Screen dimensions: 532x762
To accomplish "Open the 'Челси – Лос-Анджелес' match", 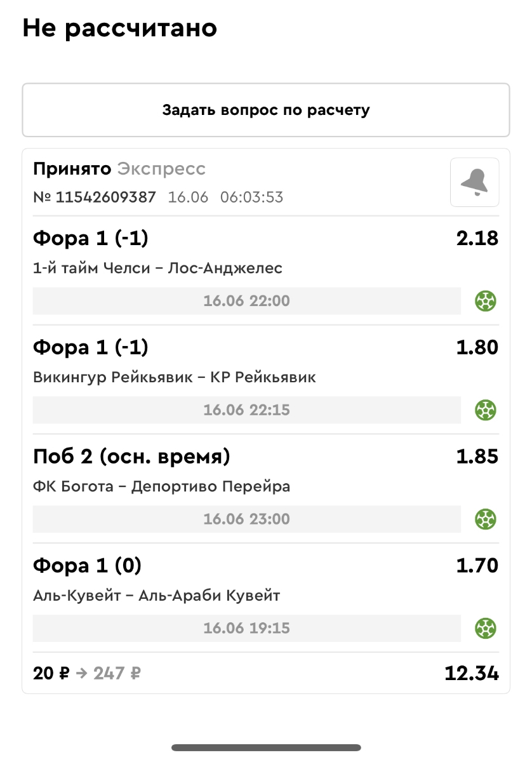I will pos(157,269).
